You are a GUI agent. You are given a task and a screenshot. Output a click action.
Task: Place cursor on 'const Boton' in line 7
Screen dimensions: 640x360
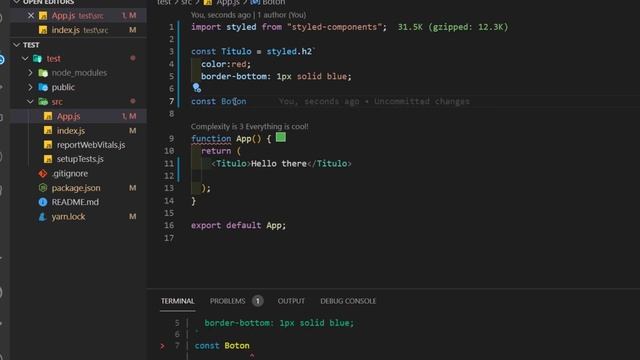click(x=219, y=101)
